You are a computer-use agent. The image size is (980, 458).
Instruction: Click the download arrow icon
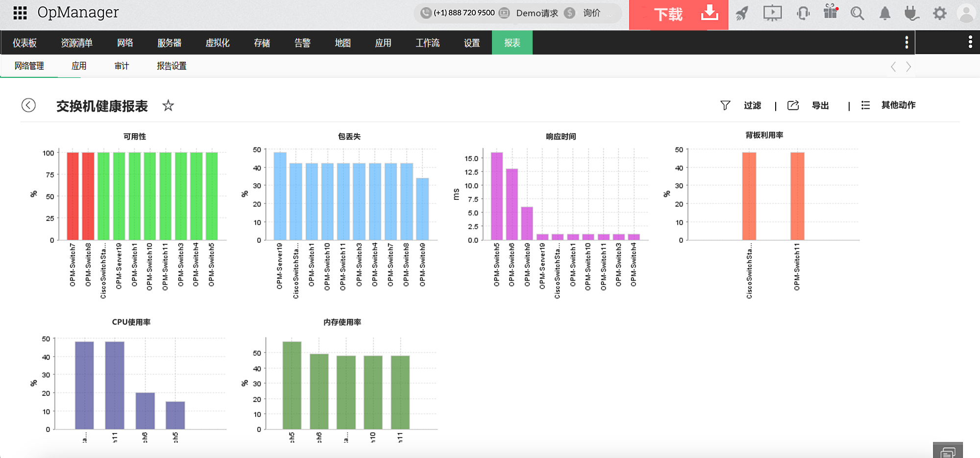[x=710, y=13]
